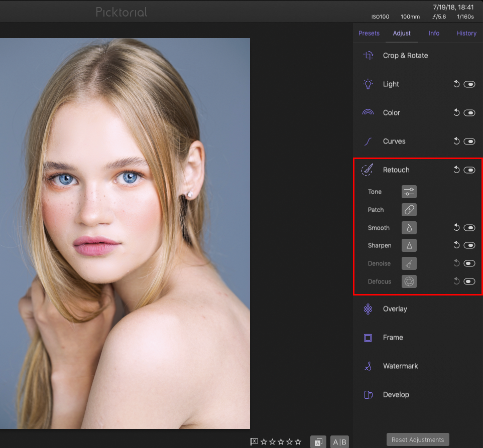Click the A|B comparison button
Viewport: 483px width, 448px height.
coord(340,441)
